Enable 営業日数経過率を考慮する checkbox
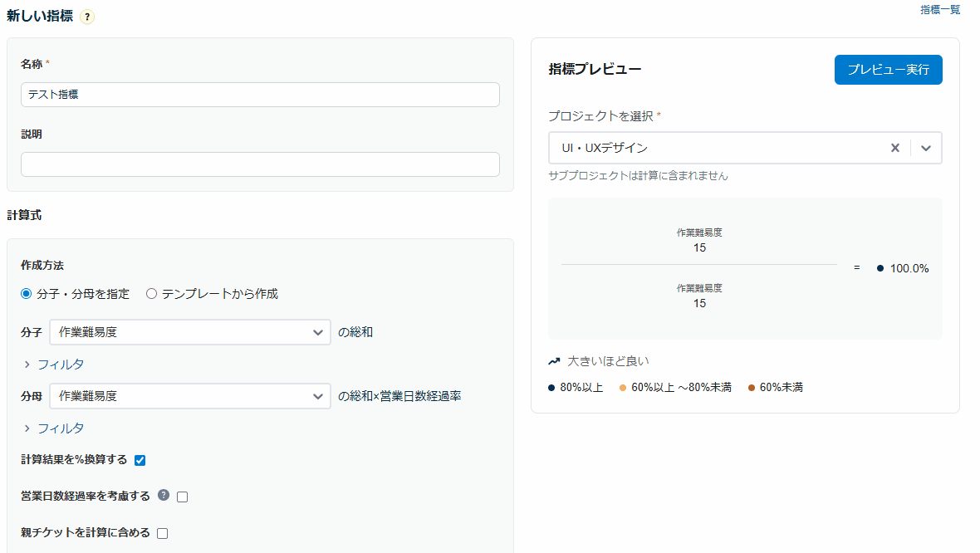 (x=183, y=497)
